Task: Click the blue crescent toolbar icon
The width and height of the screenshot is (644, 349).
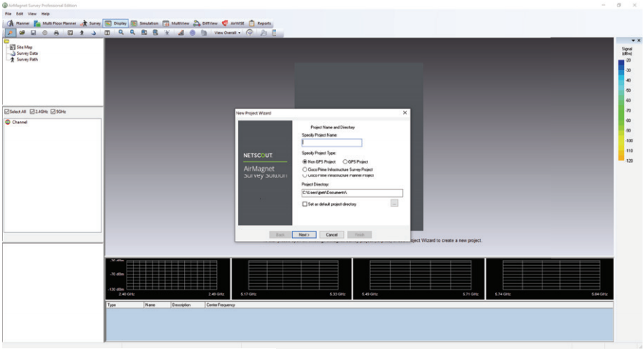Action: pos(93,33)
